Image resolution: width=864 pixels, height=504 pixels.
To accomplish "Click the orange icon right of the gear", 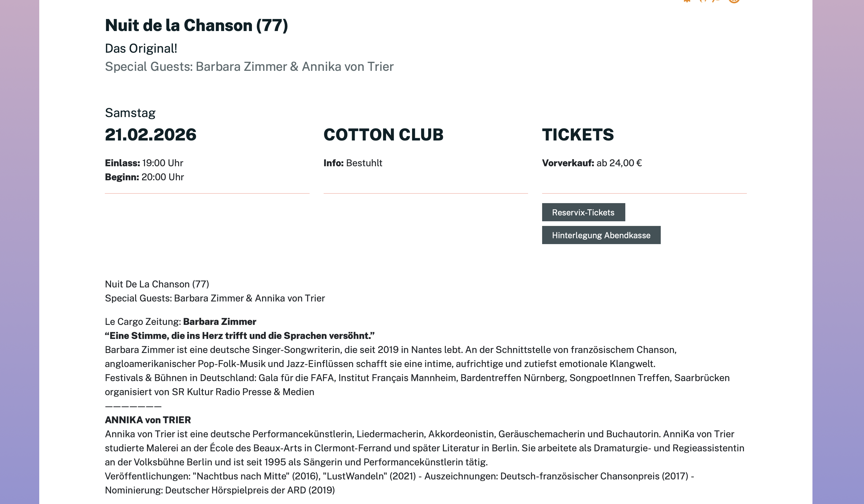I will pos(703,1).
